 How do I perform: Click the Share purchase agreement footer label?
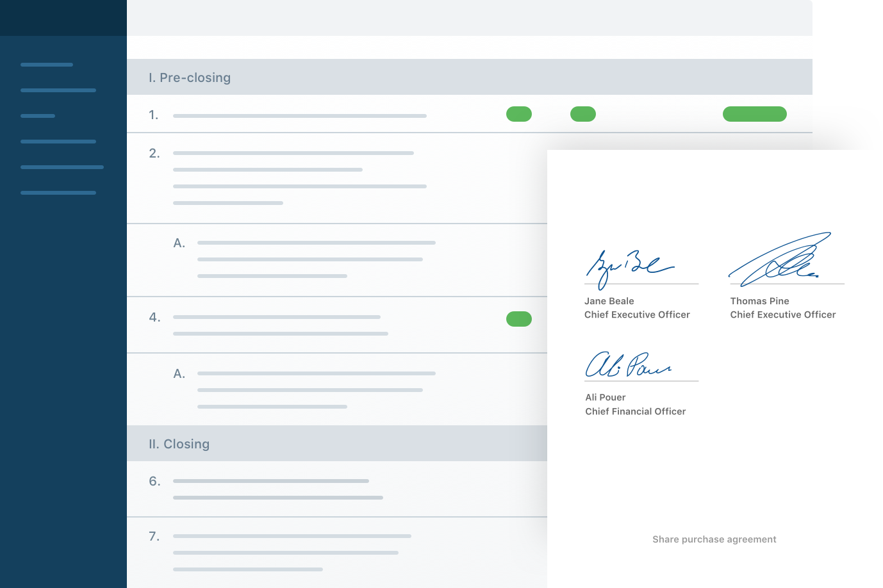point(714,539)
